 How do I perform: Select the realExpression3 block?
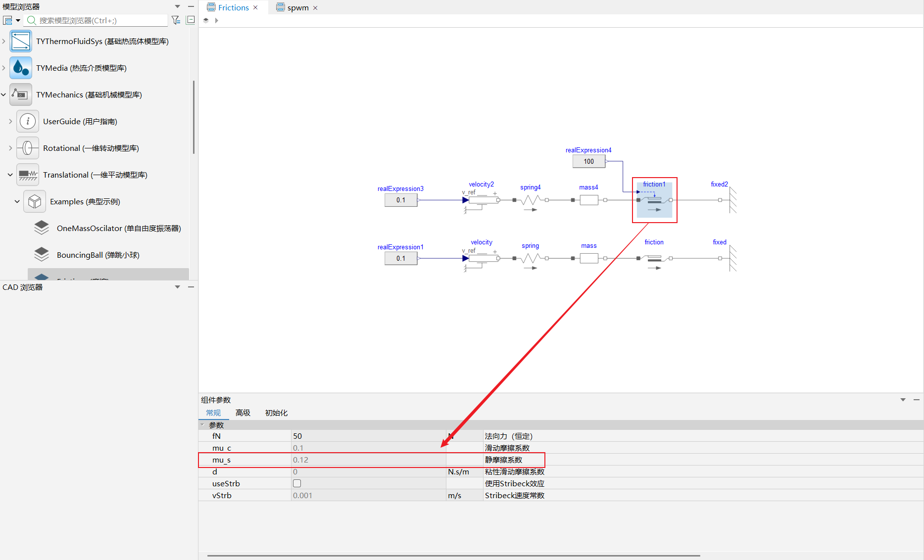401,200
